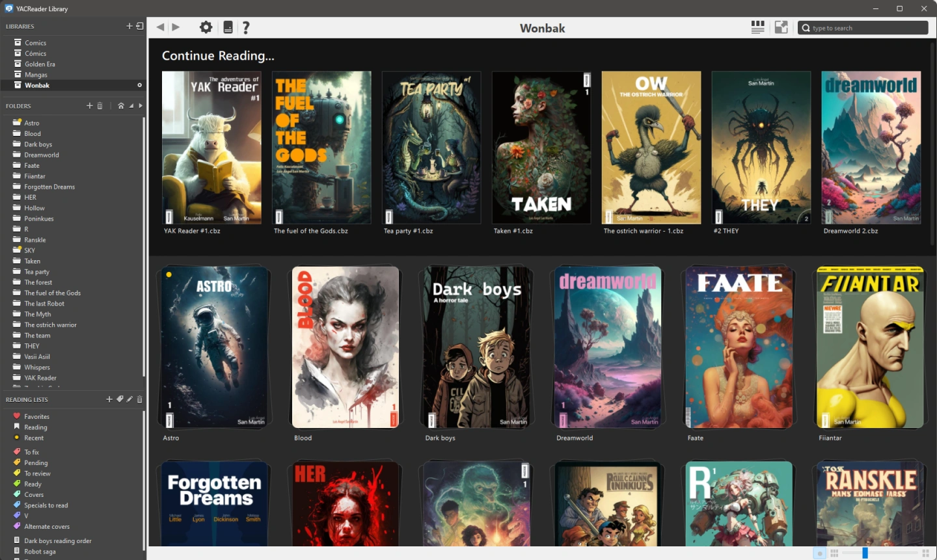The image size is (937, 560).
Task: Select the Golden Era library
Action: pyautogui.click(x=40, y=64)
